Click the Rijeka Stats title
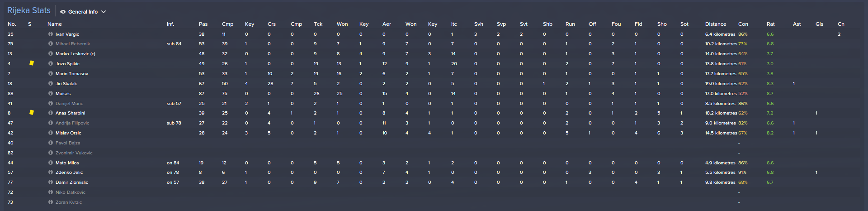Image resolution: width=868 pixels, height=211 pixels. click(x=29, y=10)
